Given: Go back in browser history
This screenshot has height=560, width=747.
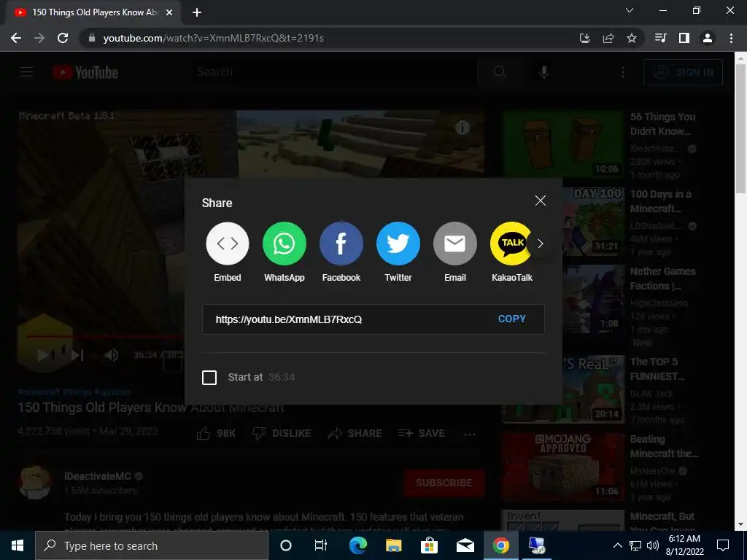Looking at the screenshot, I should pos(16,38).
